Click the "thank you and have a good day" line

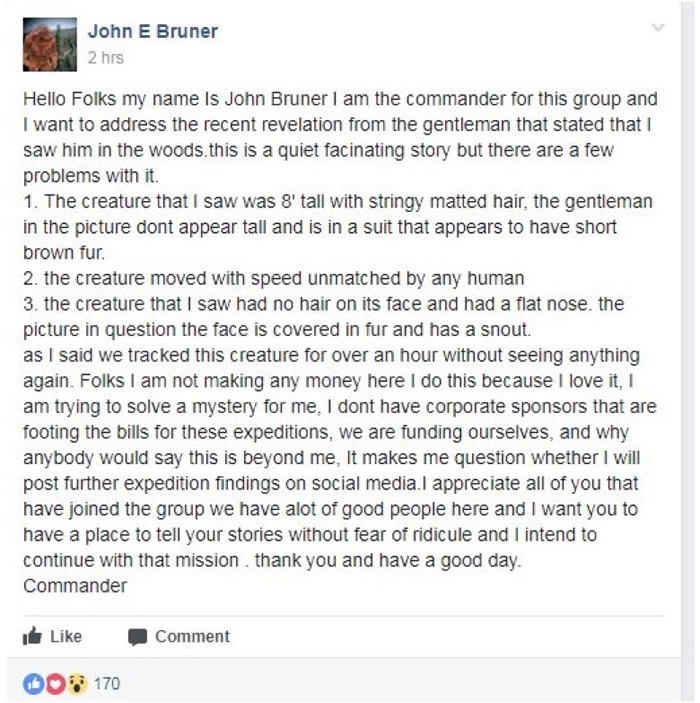point(388,560)
